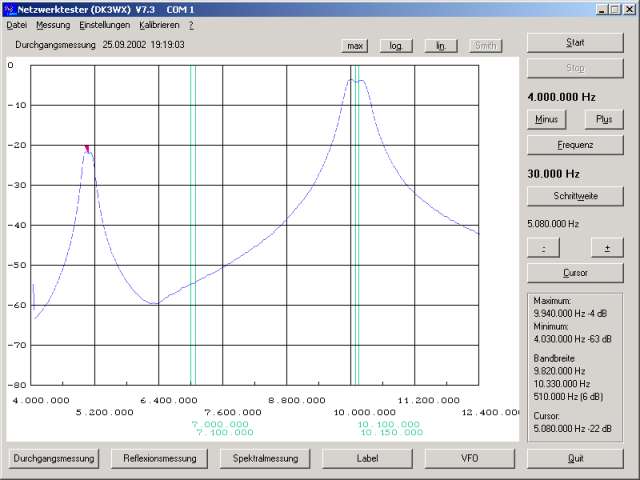Viewport: 640px width, 480px height.
Task: Open the Kalibrieren menu
Action: point(159,25)
